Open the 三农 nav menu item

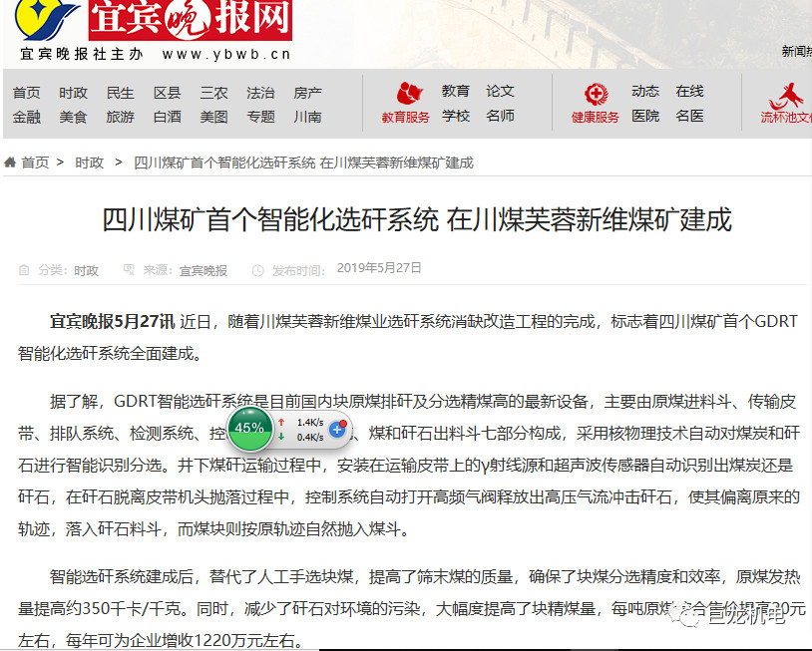(213, 93)
